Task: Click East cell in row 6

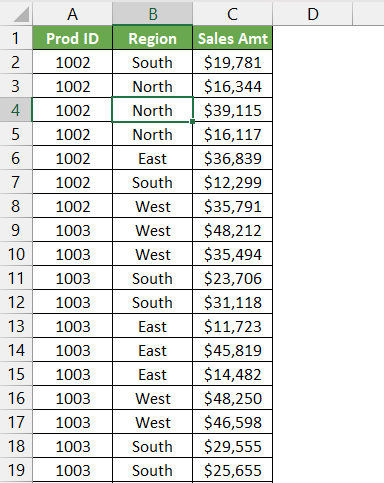Action: 153,158
